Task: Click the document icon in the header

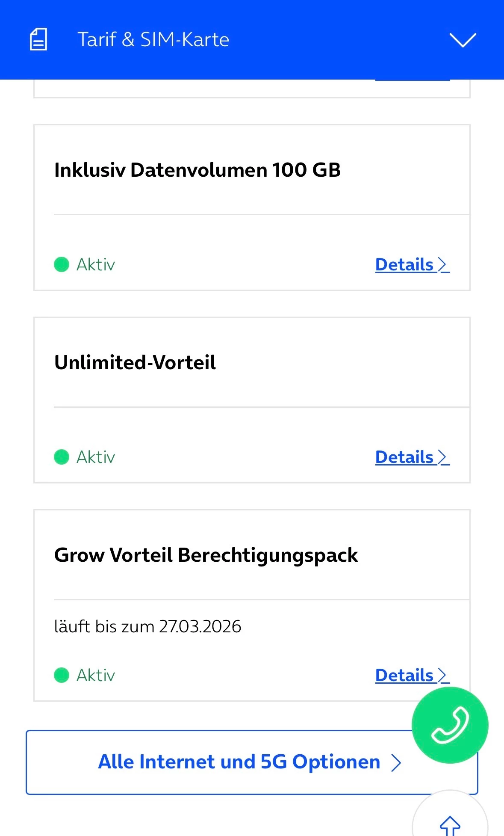Action: pyautogui.click(x=38, y=39)
